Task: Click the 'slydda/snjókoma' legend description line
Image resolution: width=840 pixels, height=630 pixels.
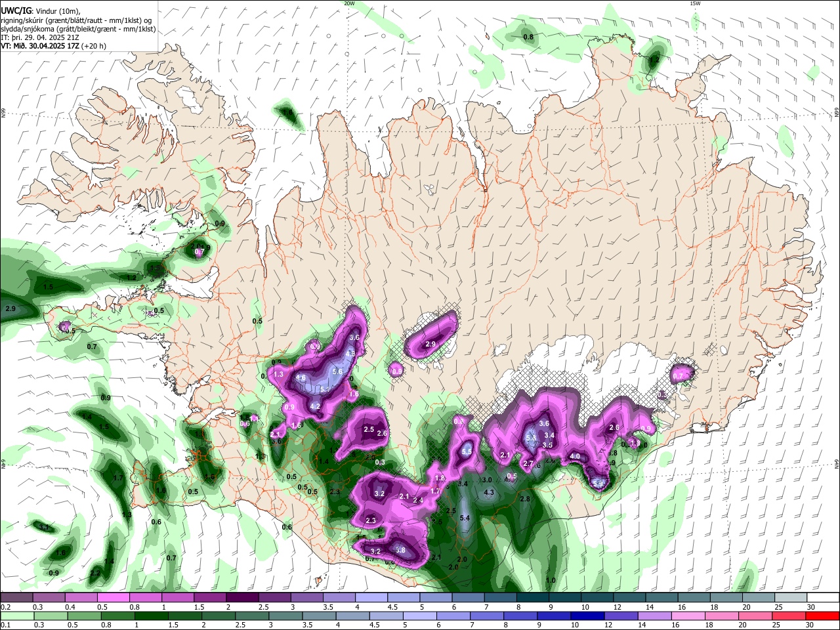Action: (78, 29)
